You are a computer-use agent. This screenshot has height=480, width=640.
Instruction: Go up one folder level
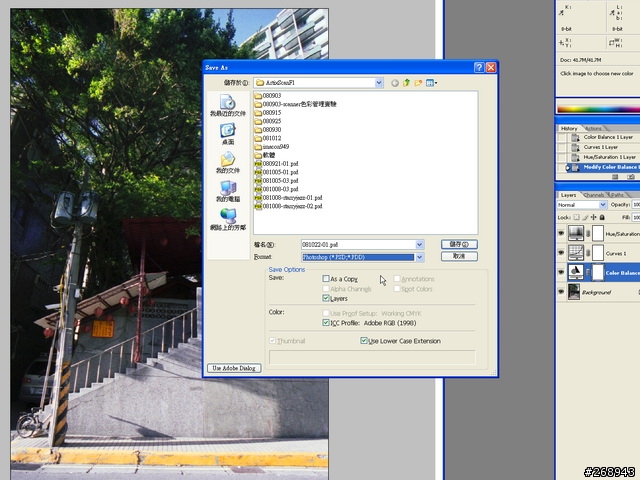tap(406, 83)
